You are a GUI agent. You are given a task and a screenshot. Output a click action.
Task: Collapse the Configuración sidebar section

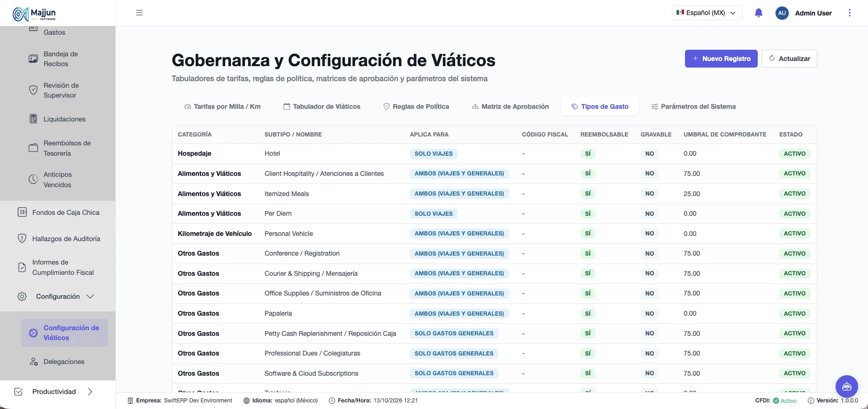[58, 296]
